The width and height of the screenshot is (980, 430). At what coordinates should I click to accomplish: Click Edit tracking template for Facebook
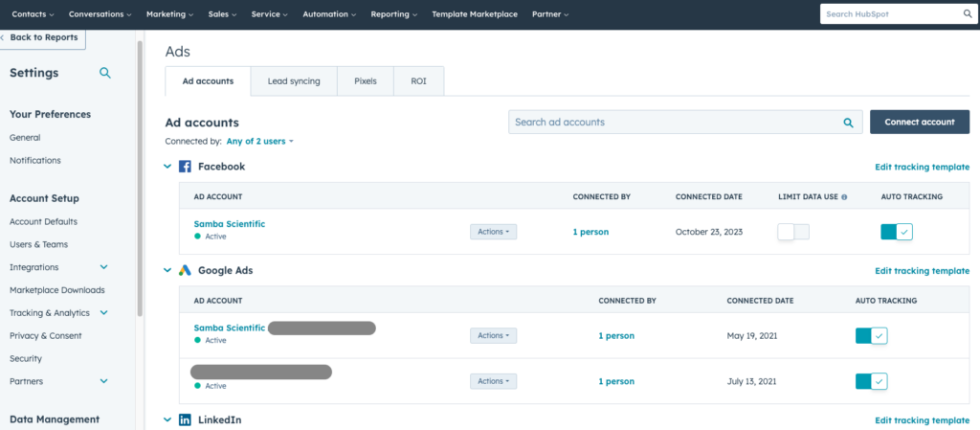click(x=922, y=167)
